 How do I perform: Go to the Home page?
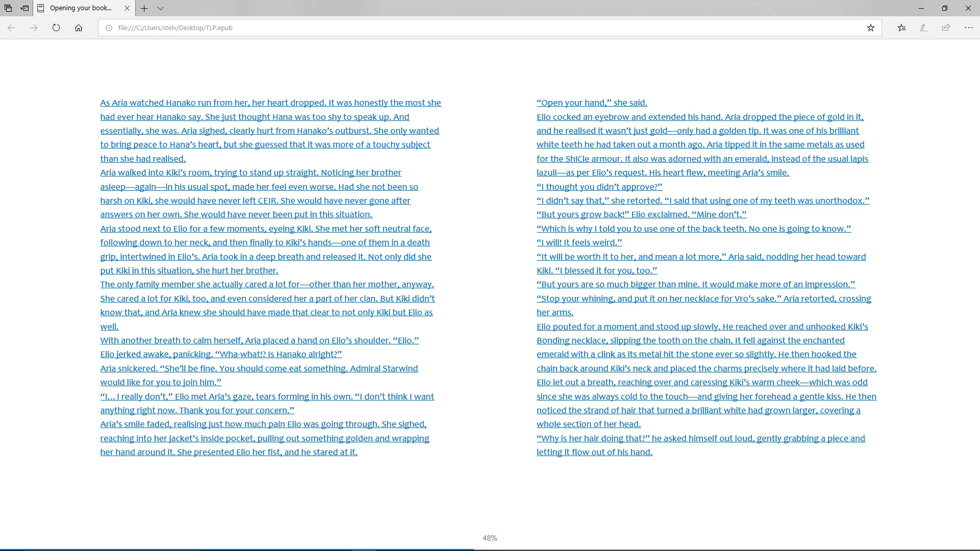pyautogui.click(x=79, y=28)
